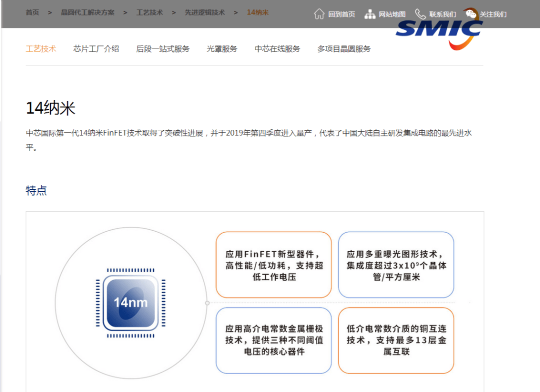Click 先进逻辑技术 in the breadcrumb
Screen dimensions: 540x392
click(204, 12)
